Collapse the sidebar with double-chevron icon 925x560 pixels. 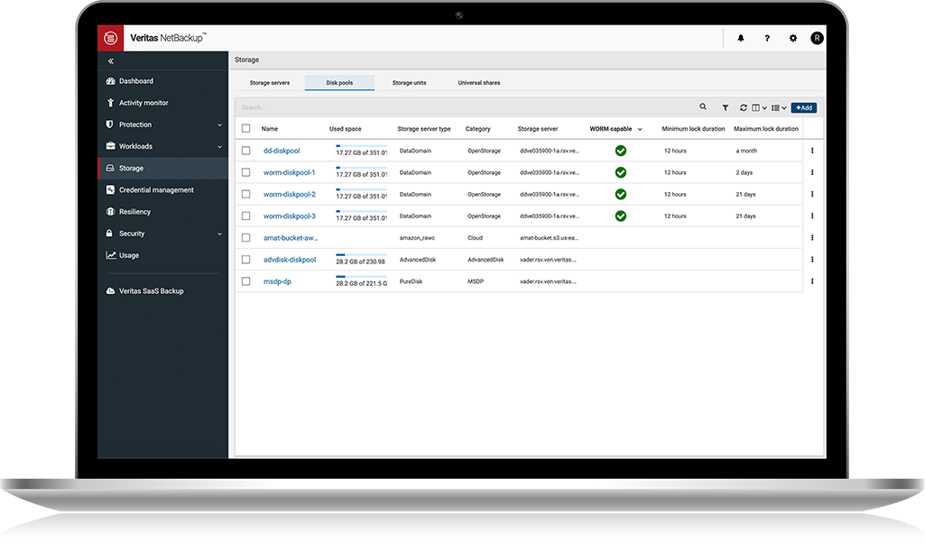click(111, 61)
